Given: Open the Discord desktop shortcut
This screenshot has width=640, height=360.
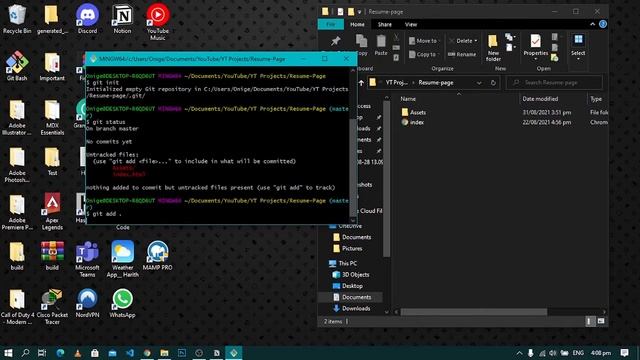Looking at the screenshot, I should click(87, 20).
